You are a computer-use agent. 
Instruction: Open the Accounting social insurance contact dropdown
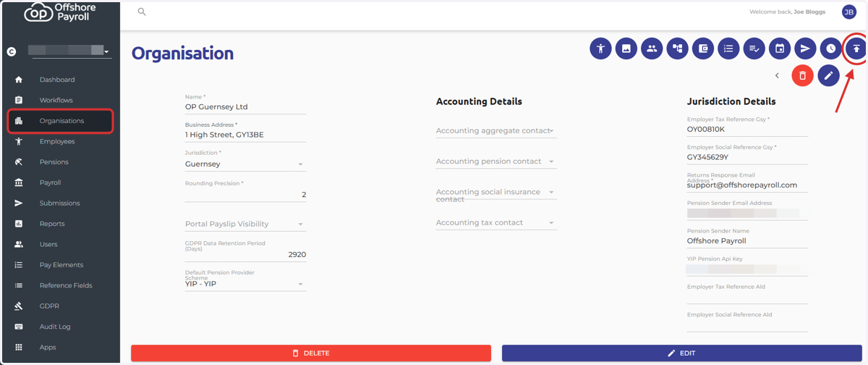496,193
